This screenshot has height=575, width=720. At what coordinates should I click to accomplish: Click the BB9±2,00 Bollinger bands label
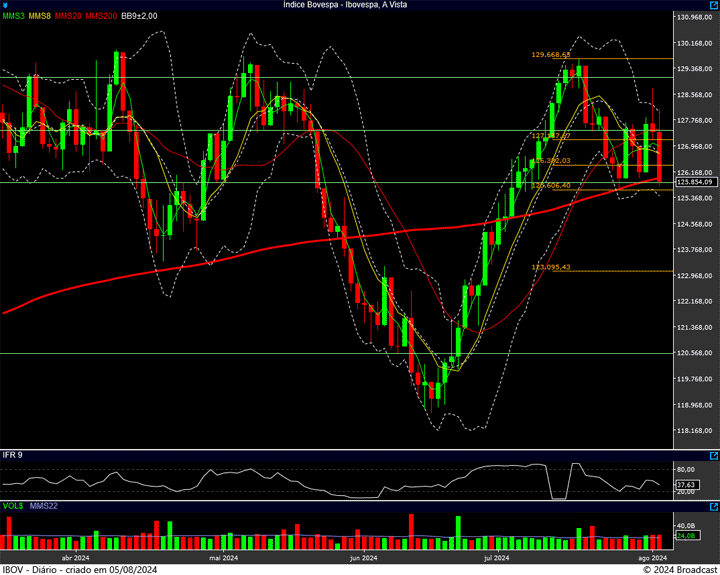139,16
